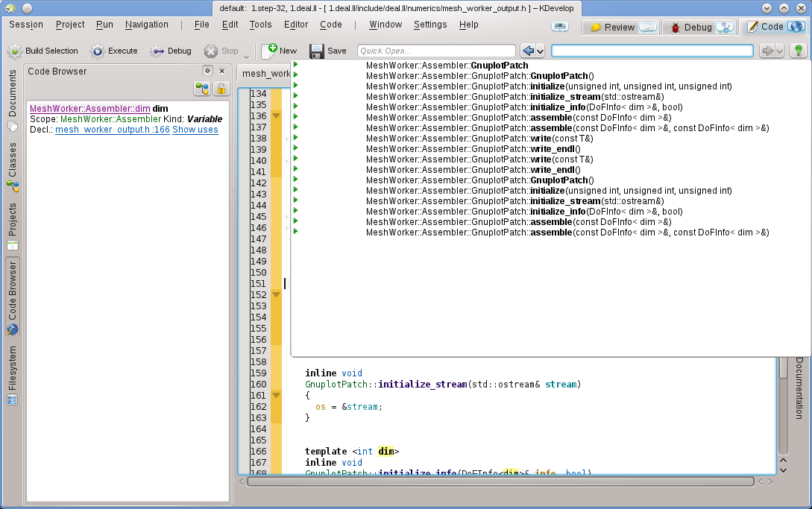Click the Show uses link

[x=195, y=130]
